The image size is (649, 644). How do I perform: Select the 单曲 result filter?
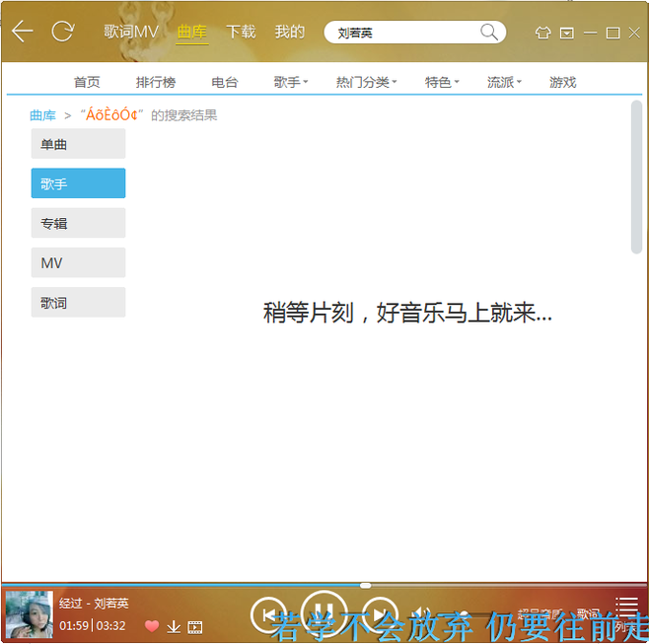78,144
